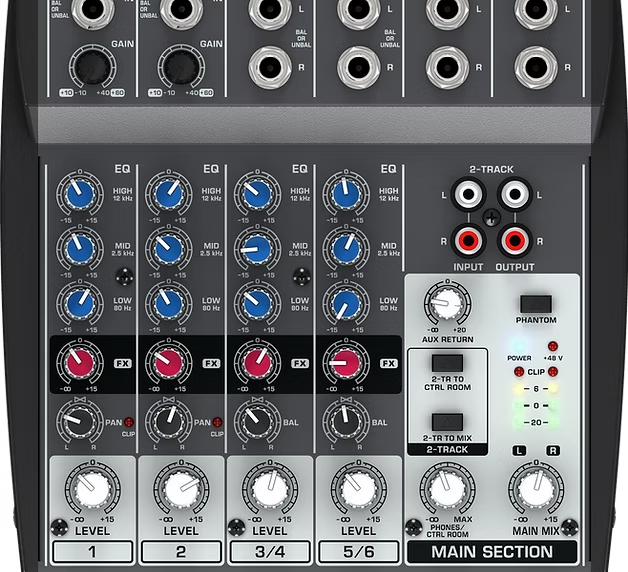The height and width of the screenshot is (572, 628).
Task: Click 2-TRACK INPUT left white RCA jack
Action: point(468,194)
